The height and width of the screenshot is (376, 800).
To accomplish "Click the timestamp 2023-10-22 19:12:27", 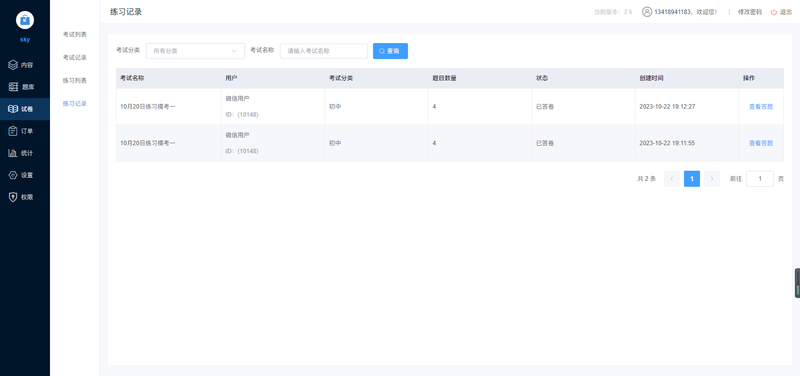I will click(x=667, y=107).
